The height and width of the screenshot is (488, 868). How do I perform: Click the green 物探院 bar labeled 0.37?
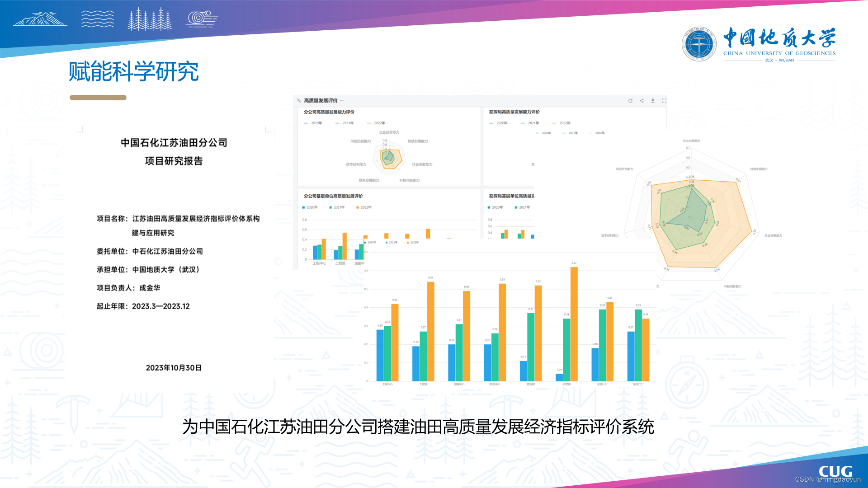(x=531, y=347)
